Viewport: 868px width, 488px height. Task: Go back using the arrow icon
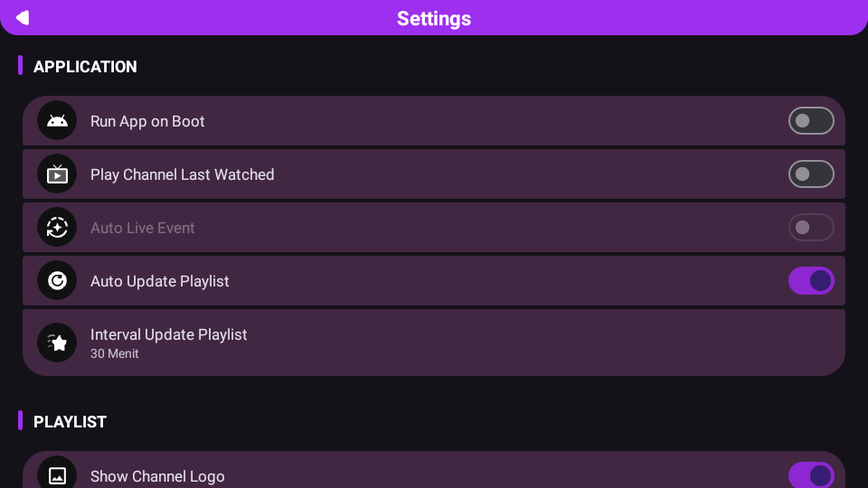(x=23, y=18)
